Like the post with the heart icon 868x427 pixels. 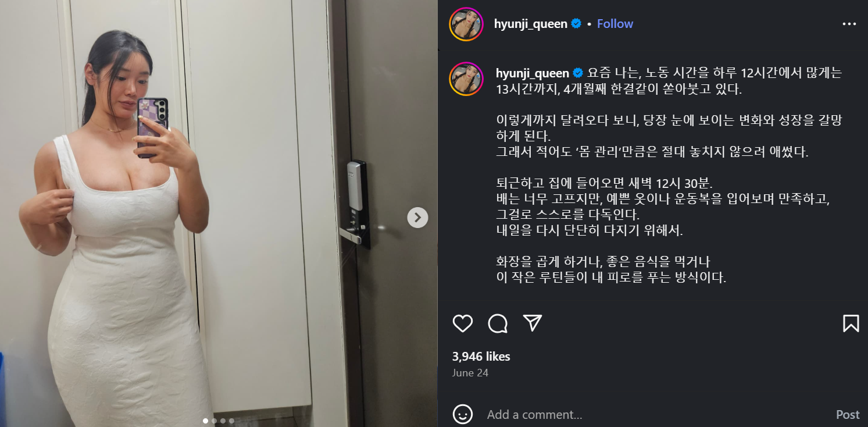pos(463,323)
